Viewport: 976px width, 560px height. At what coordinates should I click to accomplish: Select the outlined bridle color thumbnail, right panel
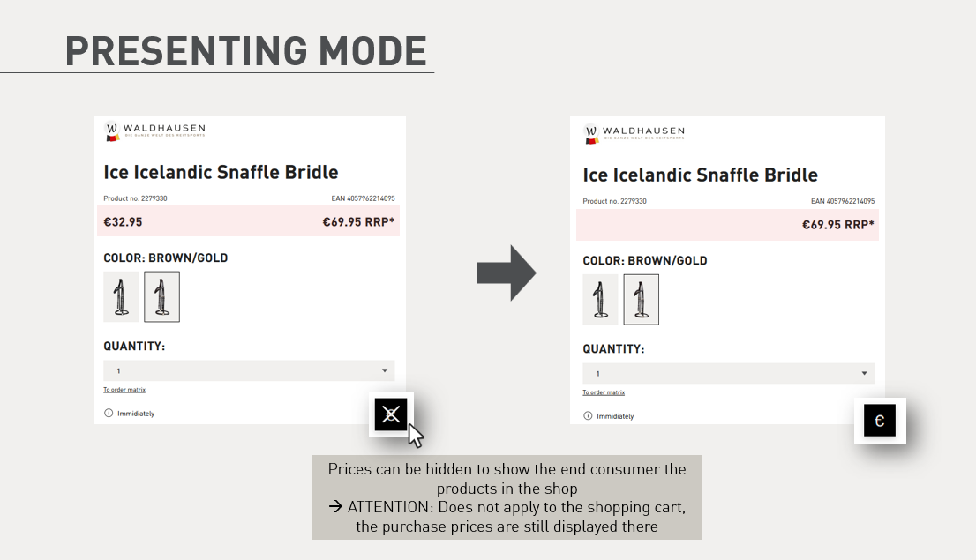pos(641,299)
